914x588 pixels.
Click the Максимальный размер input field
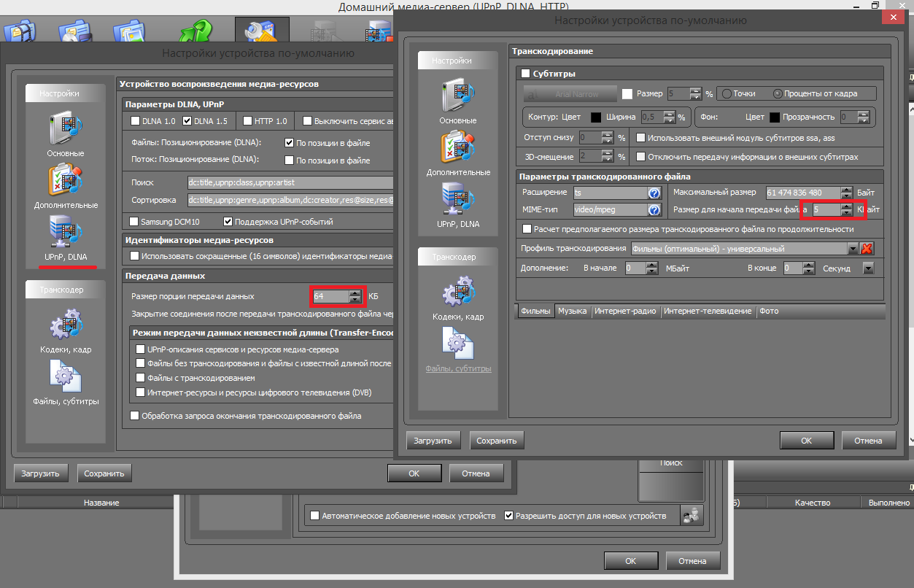pos(802,193)
